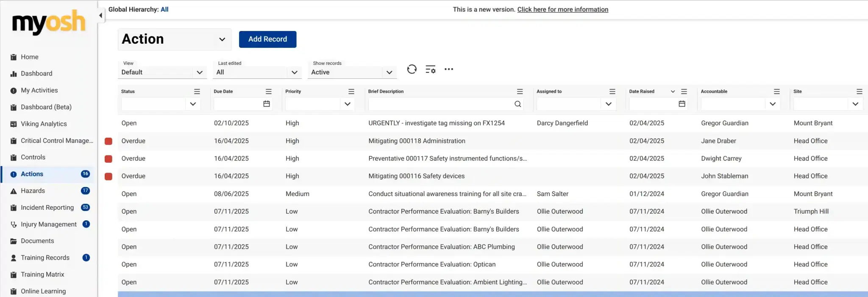
Task: Open the Site filter dropdown
Action: coord(855,104)
